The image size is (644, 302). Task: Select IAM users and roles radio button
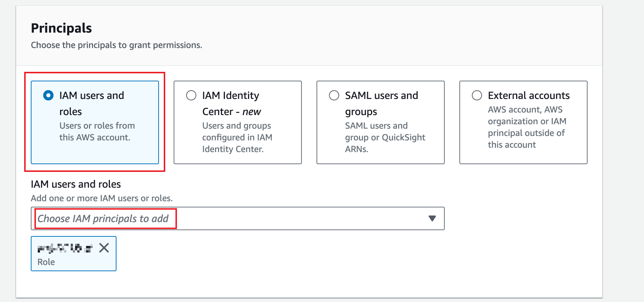(x=48, y=96)
